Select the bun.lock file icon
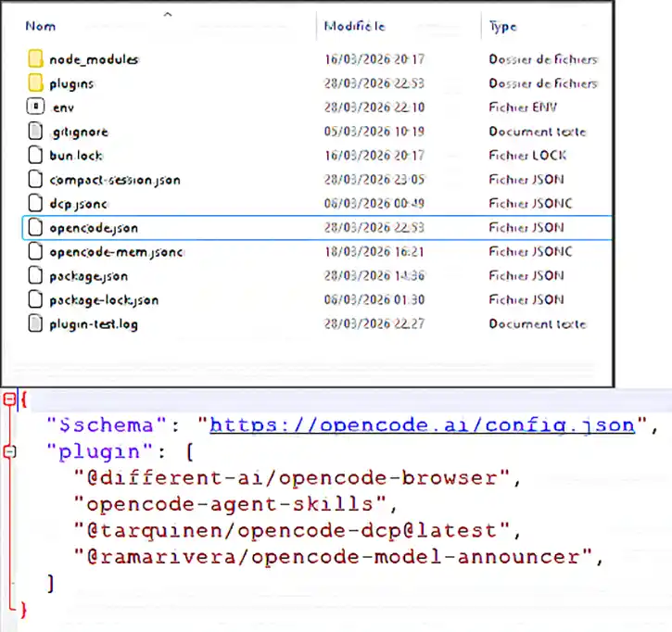The image size is (672, 632). coord(35,155)
